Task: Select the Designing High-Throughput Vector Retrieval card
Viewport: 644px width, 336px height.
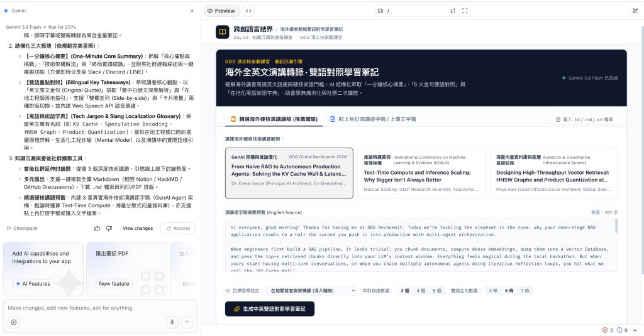Action: click(553, 173)
